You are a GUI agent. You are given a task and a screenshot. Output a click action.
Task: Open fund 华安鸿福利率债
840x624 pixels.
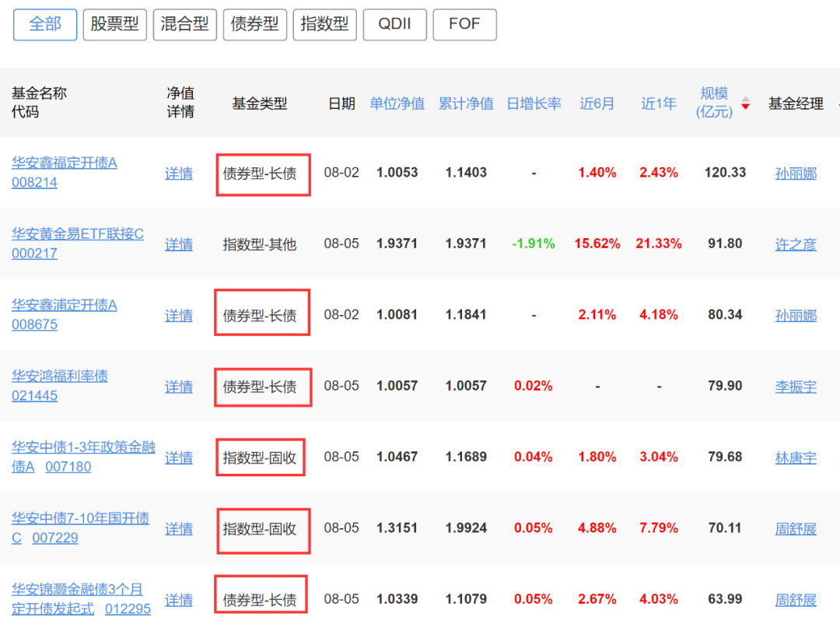[60, 376]
